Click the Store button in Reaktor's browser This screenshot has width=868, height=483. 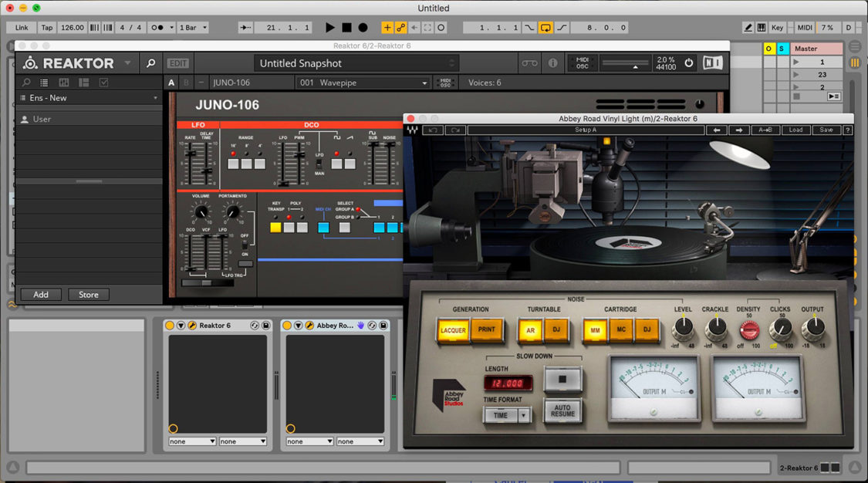[88, 294]
